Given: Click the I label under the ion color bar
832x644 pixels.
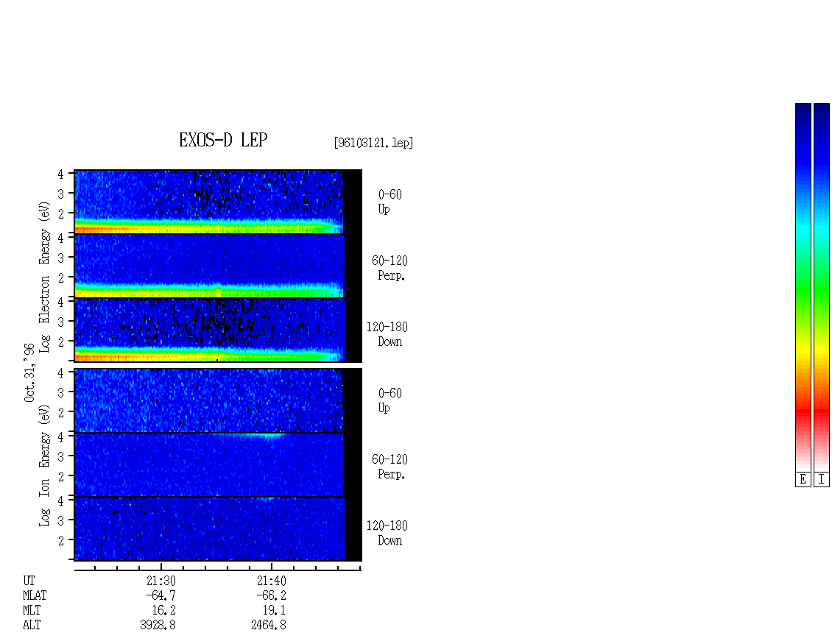Looking at the screenshot, I should pos(822,479).
